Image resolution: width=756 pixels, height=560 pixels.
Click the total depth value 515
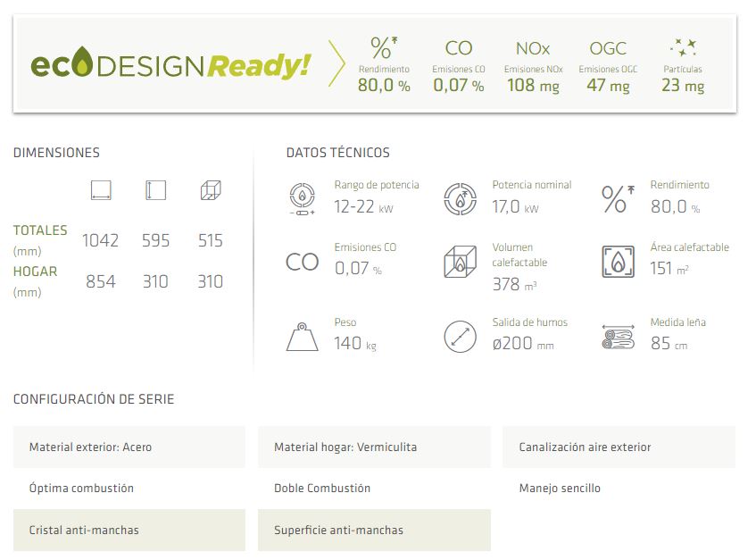pyautogui.click(x=211, y=240)
